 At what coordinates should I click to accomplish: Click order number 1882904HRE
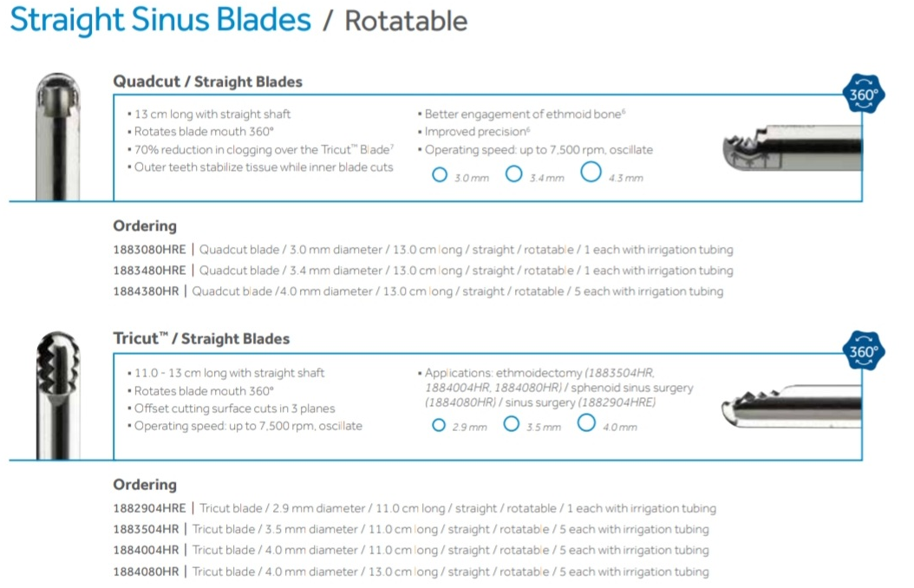tap(149, 508)
